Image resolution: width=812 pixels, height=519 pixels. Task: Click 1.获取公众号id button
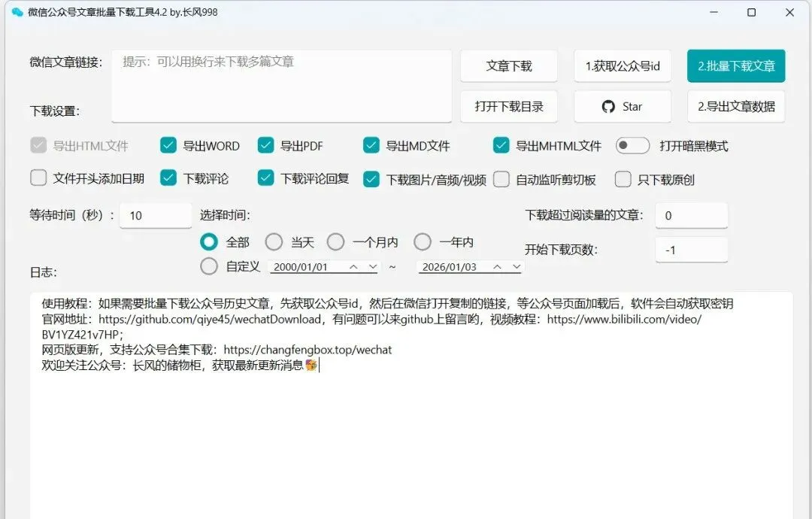[623, 65]
